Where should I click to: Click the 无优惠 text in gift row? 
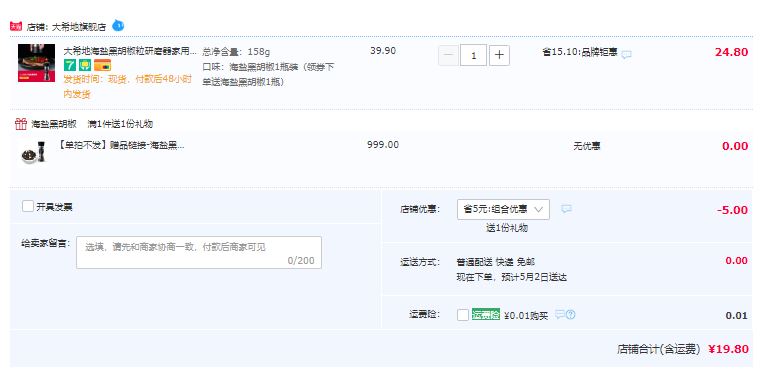point(587,146)
